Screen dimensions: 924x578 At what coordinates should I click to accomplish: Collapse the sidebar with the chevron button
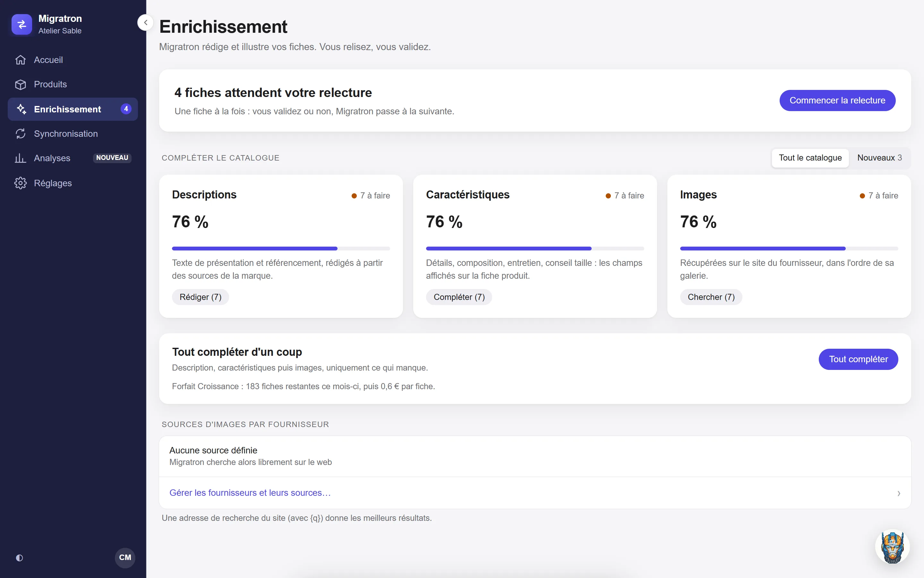pos(145,22)
